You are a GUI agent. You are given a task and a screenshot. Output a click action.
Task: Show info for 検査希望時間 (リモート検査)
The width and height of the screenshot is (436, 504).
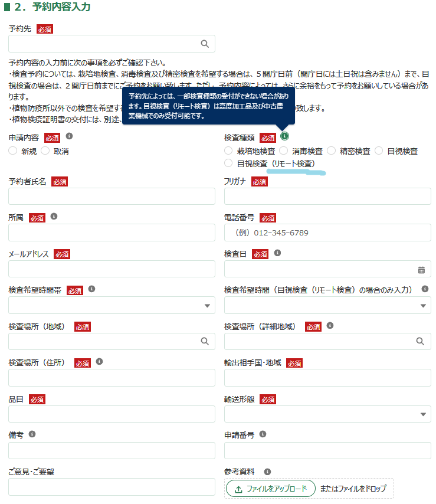coord(425,289)
